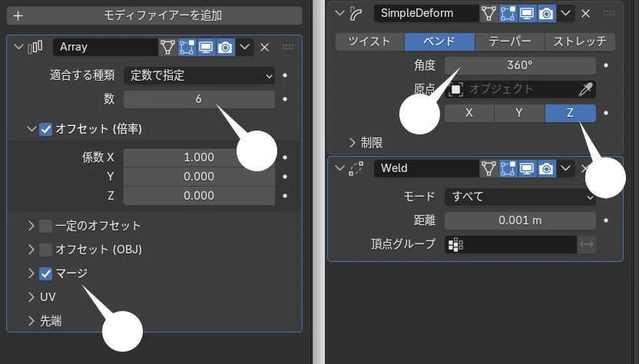The width and height of the screenshot is (639, 364).
Task: Toggle SimpleDeform viewport monitor icon
Action: pyautogui.click(x=527, y=14)
